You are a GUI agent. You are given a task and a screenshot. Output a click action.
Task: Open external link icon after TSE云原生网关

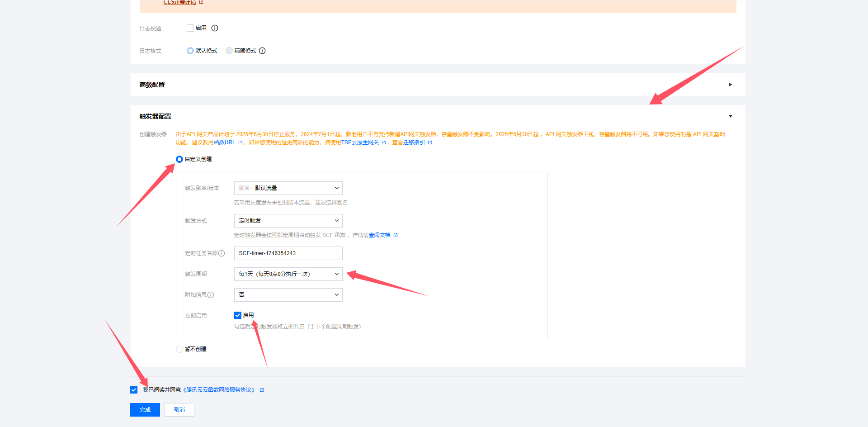click(384, 142)
